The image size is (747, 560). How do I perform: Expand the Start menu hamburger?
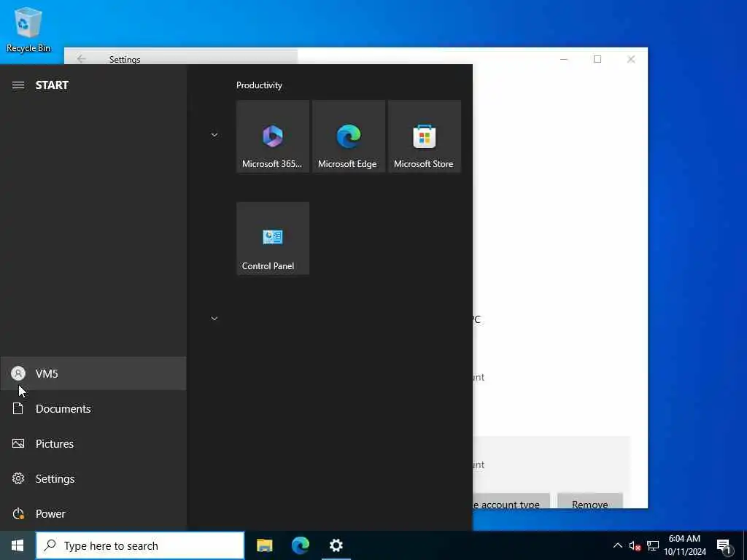(x=18, y=85)
